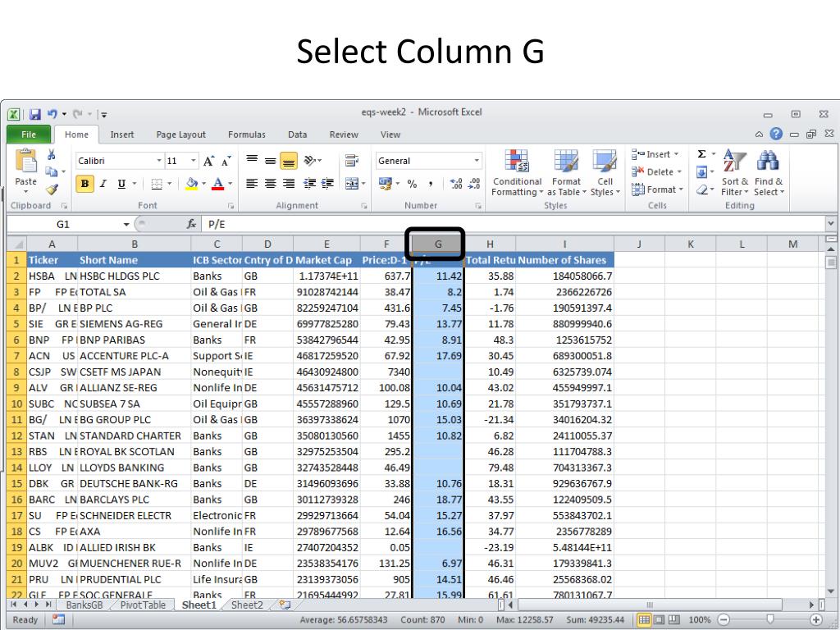Click the Fill down icon

[x=702, y=172]
